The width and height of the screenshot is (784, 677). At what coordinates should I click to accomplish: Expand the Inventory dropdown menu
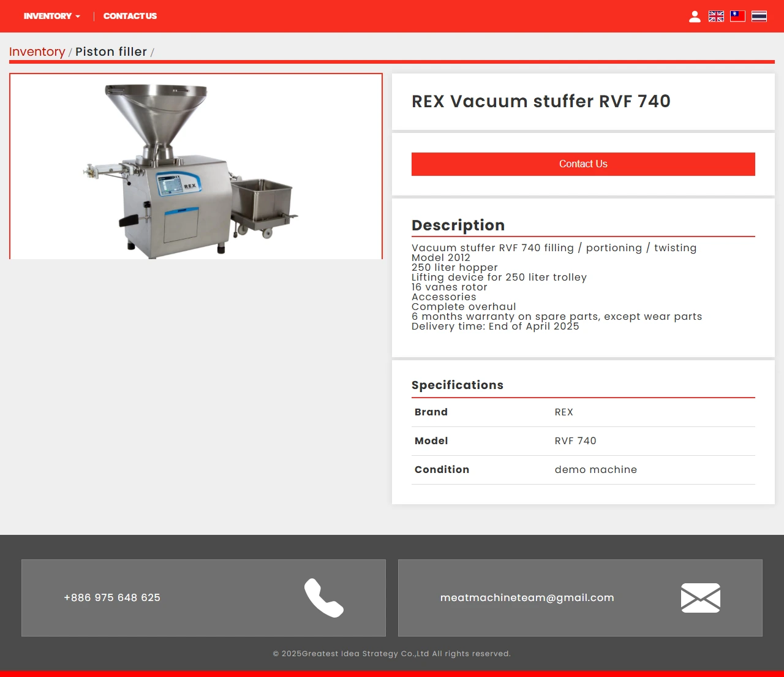point(52,16)
